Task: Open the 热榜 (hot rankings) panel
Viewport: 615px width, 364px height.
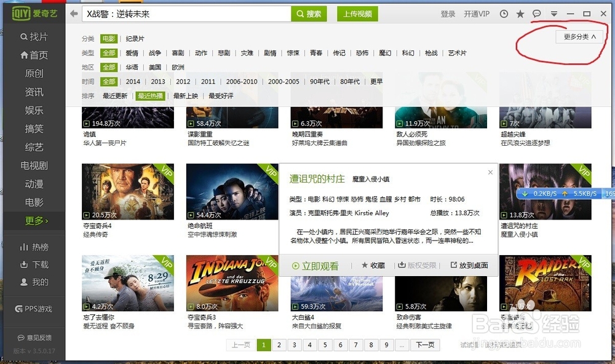Action: [x=34, y=248]
